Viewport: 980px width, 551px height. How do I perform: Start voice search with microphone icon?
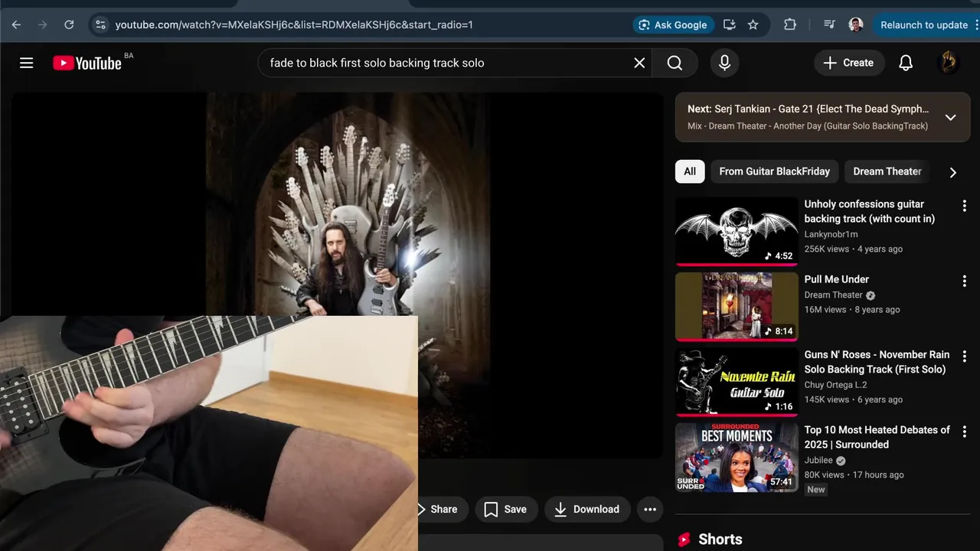click(x=724, y=63)
